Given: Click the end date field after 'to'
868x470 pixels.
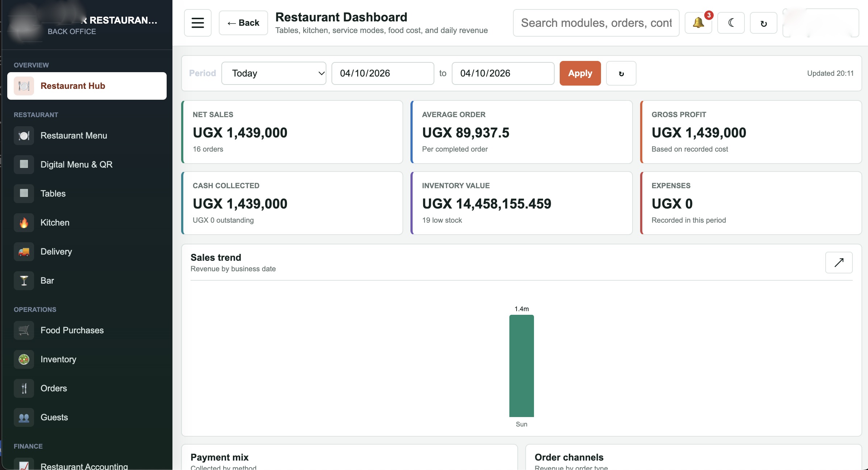Looking at the screenshot, I should pyautogui.click(x=503, y=73).
